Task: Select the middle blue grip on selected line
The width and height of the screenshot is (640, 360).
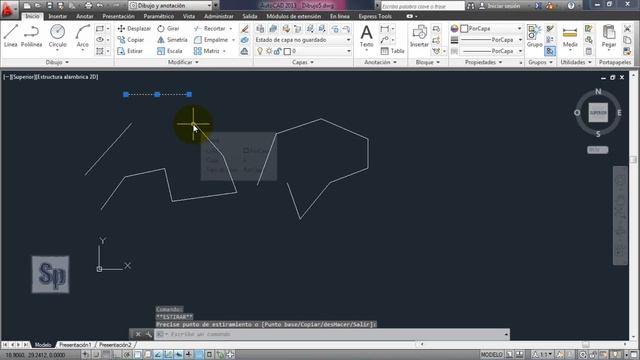Action: click(x=157, y=94)
